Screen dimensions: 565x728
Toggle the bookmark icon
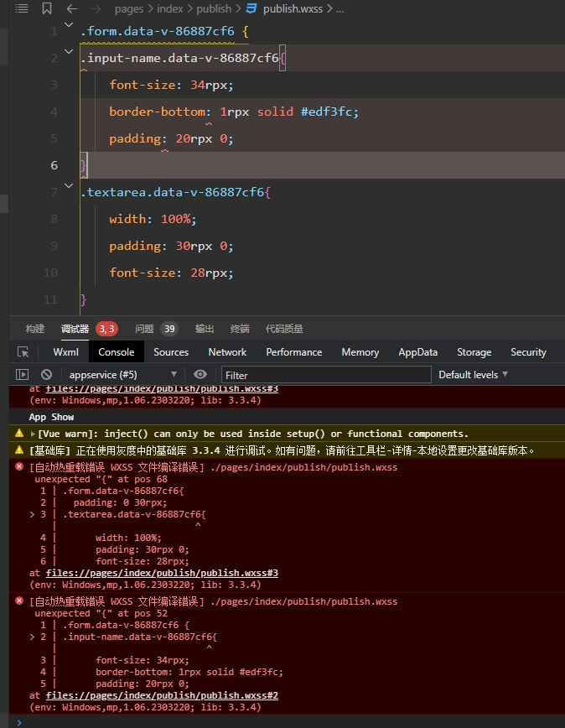click(47, 8)
